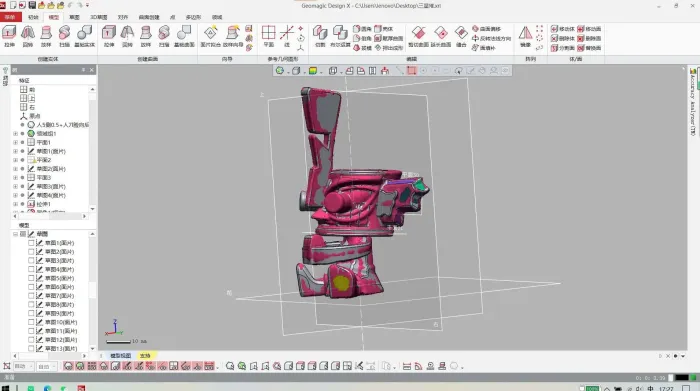Click the solid Revolve (回转) icon
700x391 pixels.
[28, 36]
